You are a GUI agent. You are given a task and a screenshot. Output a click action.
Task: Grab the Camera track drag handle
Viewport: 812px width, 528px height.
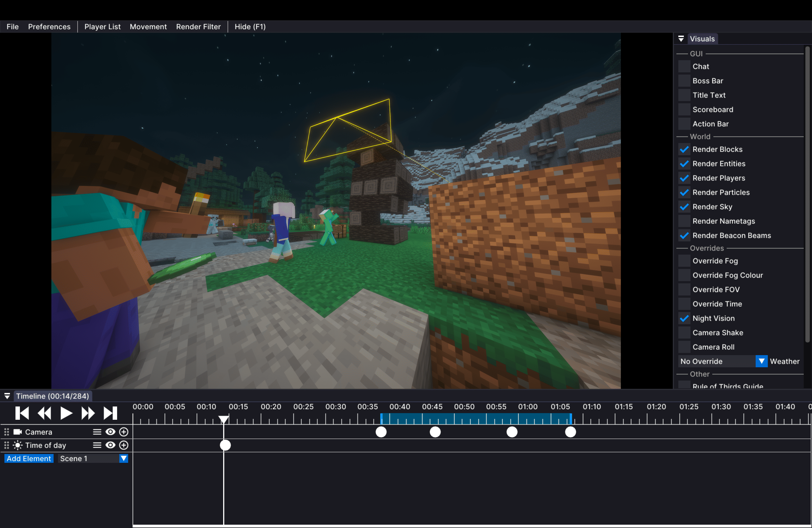(6, 432)
